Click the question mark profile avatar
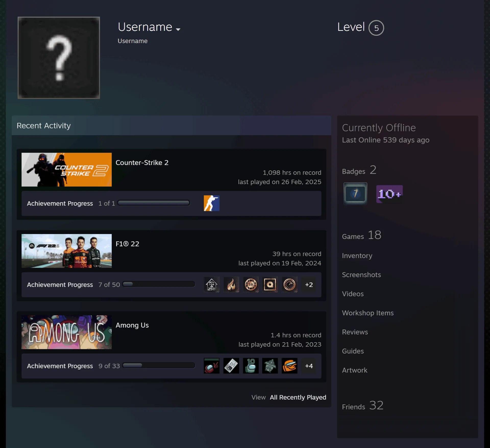The width and height of the screenshot is (490, 448). pos(59,58)
